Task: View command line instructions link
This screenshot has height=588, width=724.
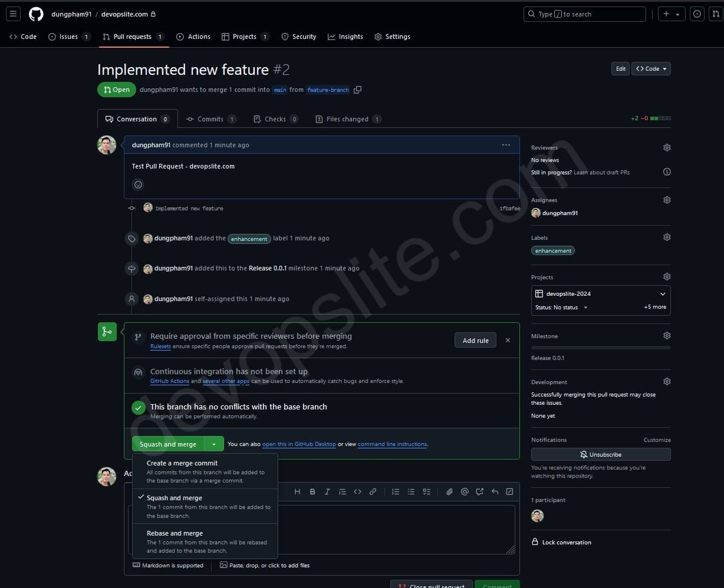Action: pos(392,444)
